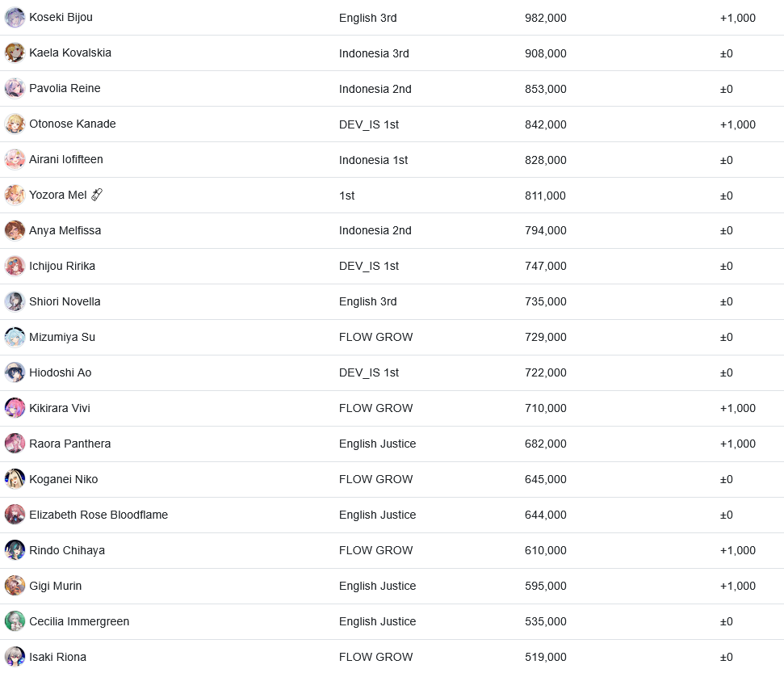Select the Yozora Mel table row name
Screen dimensions: 784x673
point(58,196)
